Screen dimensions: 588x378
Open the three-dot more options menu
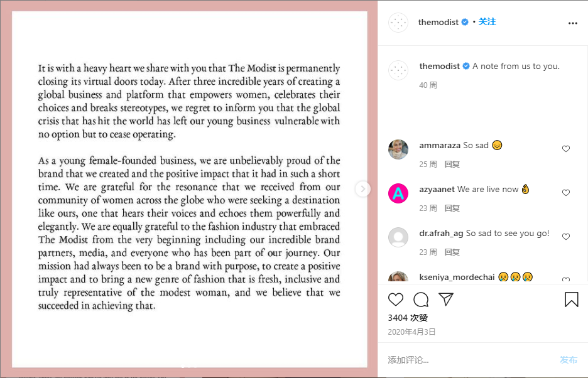coord(572,23)
